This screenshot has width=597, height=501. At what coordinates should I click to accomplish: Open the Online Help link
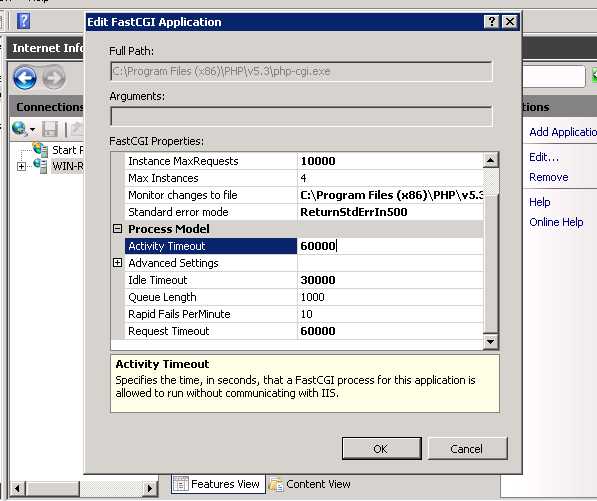[556, 222]
